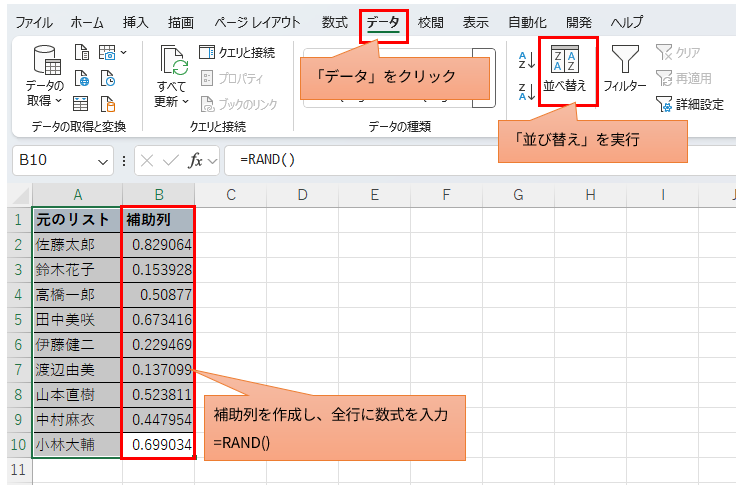The width and height of the screenshot is (740, 496).
Task: Select row 5 header
Action: (19, 320)
